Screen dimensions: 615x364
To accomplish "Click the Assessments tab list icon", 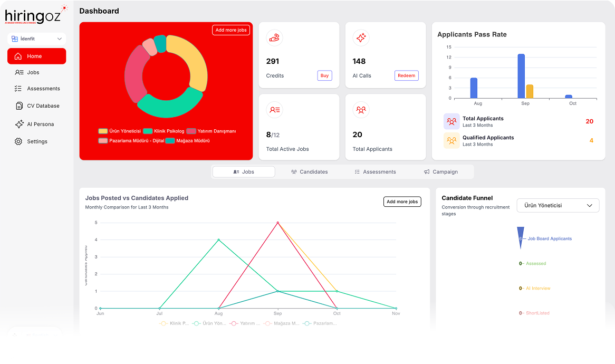I will click(357, 172).
